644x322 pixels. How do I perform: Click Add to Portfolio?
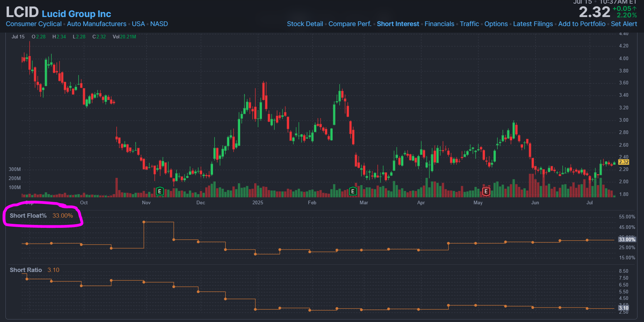pos(582,24)
